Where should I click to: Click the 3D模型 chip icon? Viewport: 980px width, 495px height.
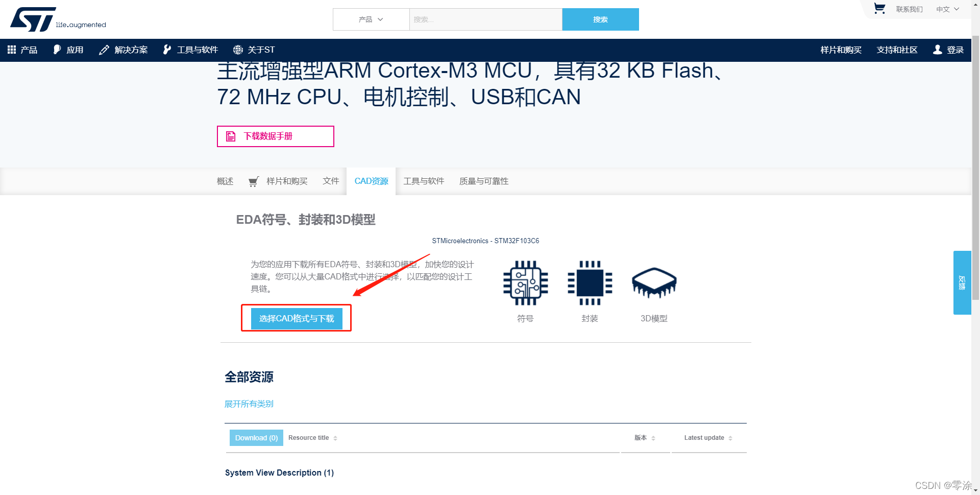pyautogui.click(x=654, y=283)
